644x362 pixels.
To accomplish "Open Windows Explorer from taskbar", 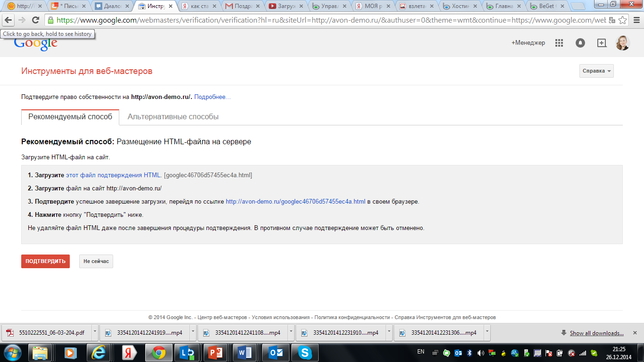I will point(41,353).
